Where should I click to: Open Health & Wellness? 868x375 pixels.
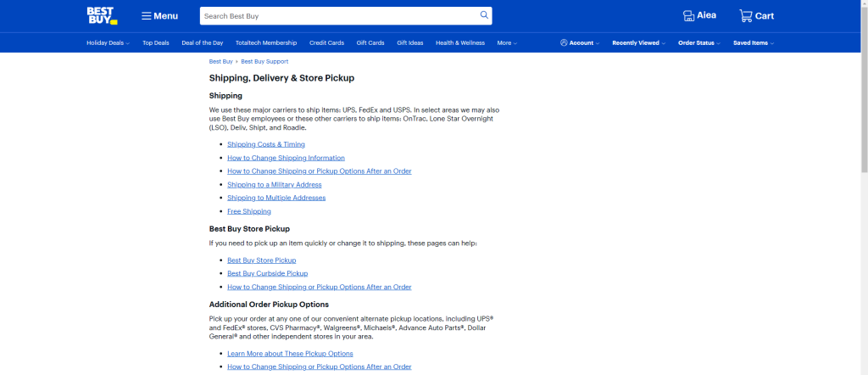click(x=460, y=42)
